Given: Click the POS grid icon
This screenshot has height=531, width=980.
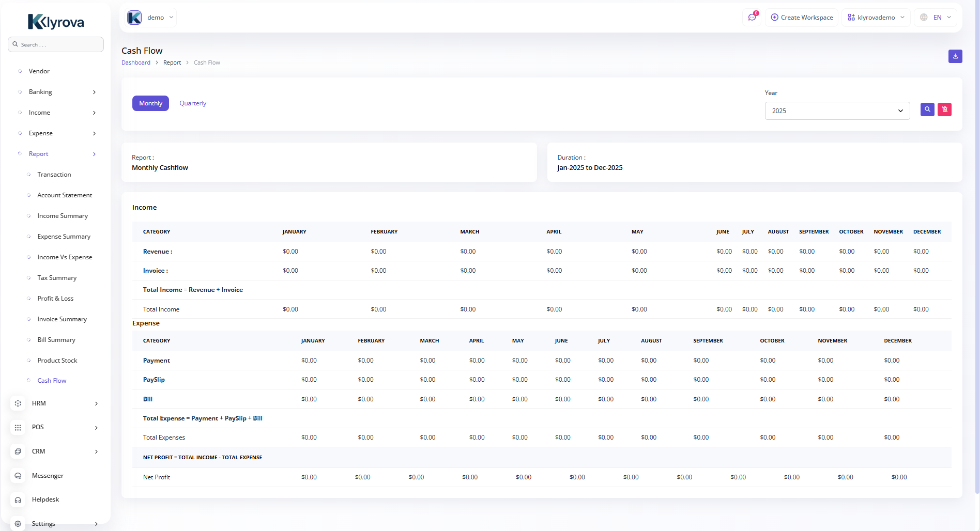Looking at the screenshot, I should 18,428.
